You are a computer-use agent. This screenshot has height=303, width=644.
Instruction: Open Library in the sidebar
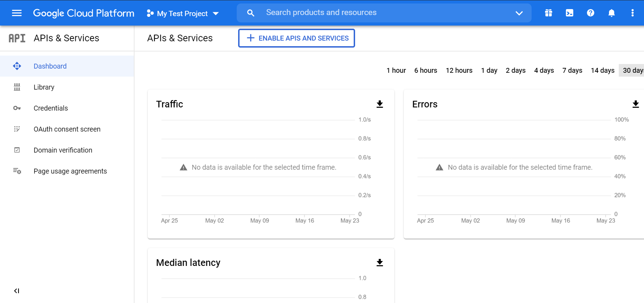(67, 87)
